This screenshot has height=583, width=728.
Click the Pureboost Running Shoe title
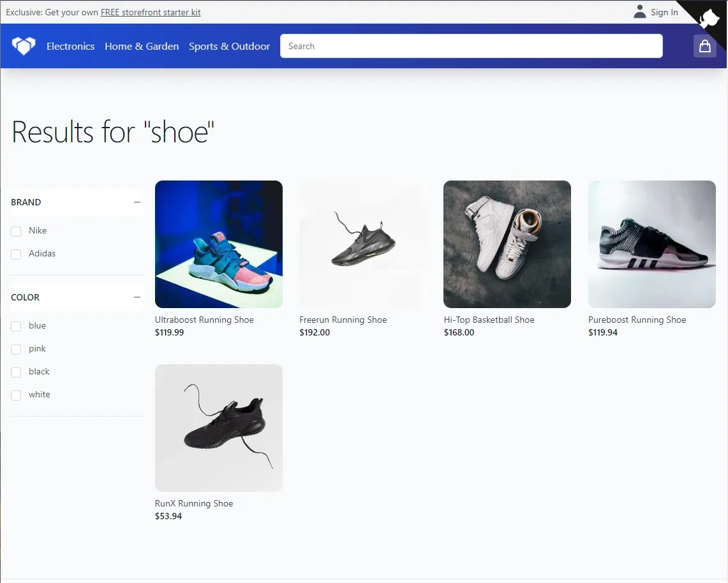(637, 320)
